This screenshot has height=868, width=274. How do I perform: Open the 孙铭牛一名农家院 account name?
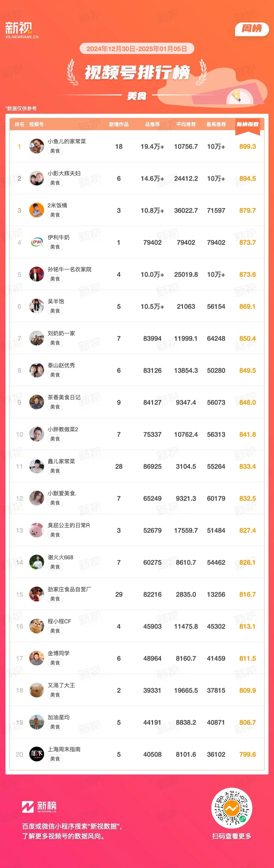pos(70,269)
